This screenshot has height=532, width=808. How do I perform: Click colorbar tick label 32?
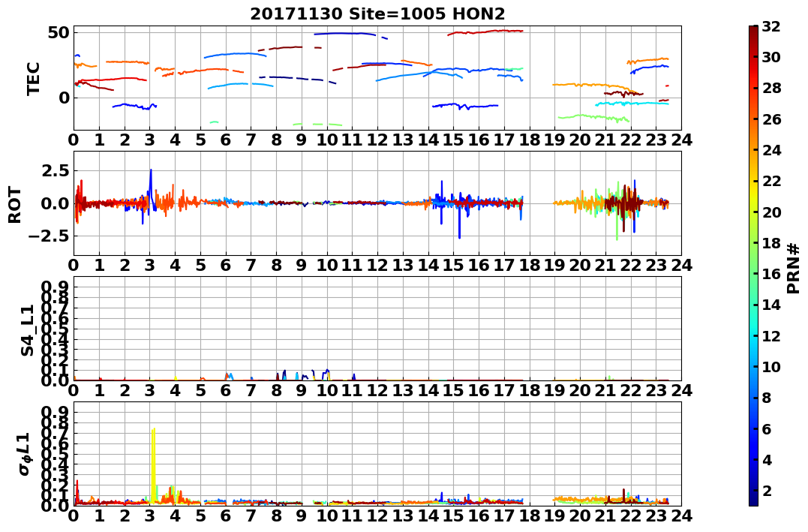[771, 26]
